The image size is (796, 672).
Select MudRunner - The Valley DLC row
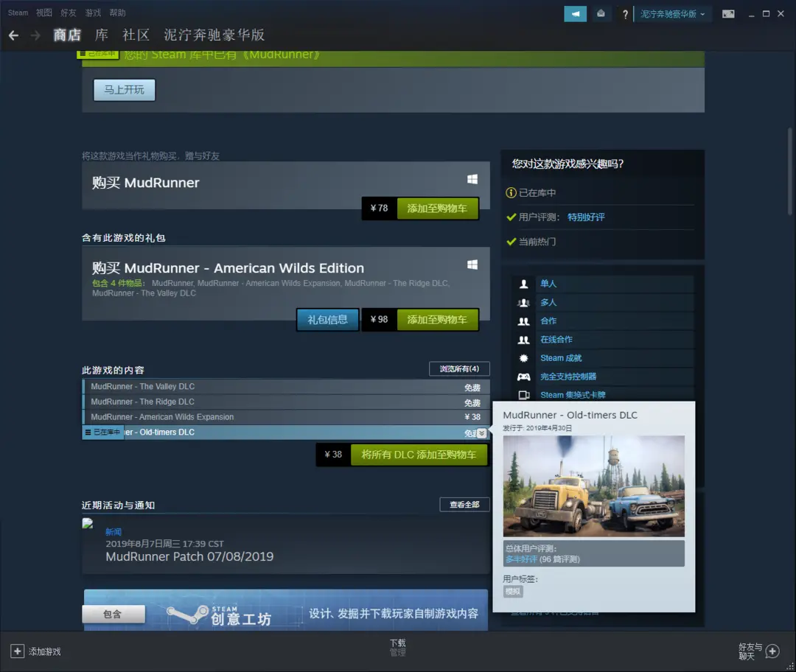click(286, 387)
